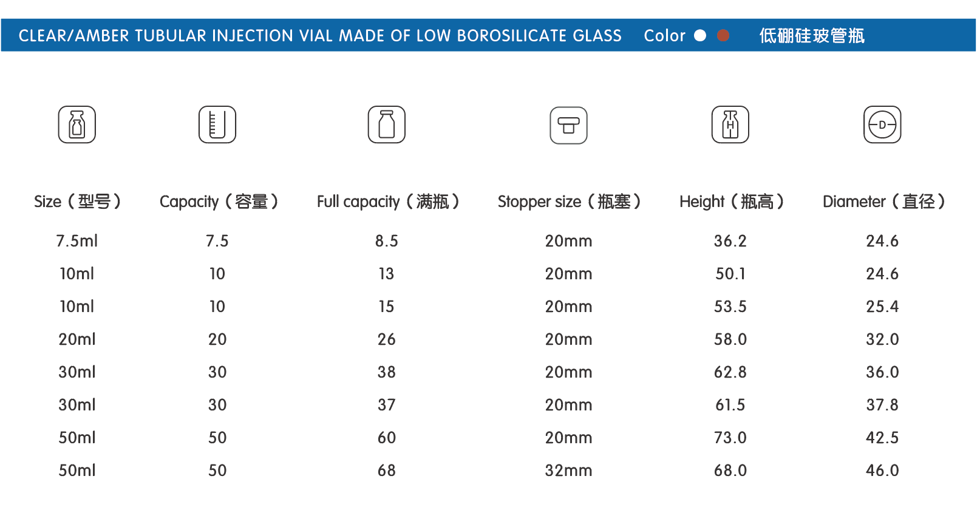
Task: Click the 32mm stopper size cell
Action: (x=568, y=471)
